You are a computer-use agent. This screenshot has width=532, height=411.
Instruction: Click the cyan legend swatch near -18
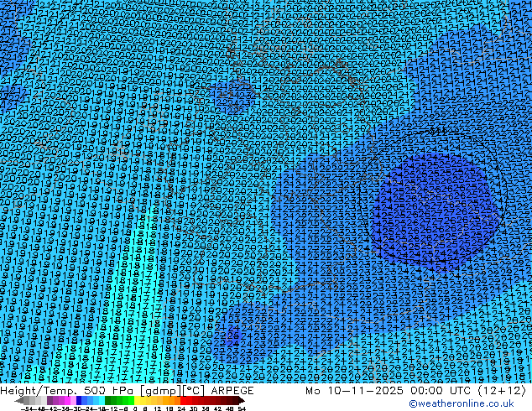coord(102,400)
